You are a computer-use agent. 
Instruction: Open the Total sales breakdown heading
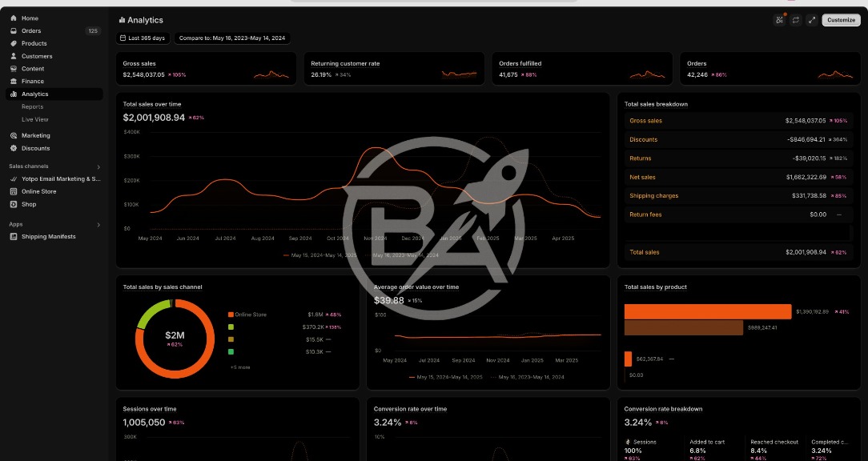pyautogui.click(x=656, y=104)
